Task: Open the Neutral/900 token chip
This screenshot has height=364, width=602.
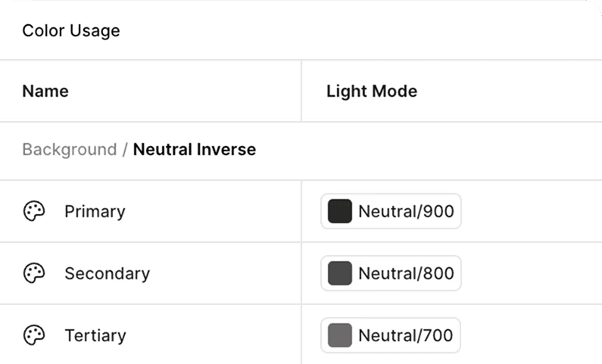Action: (x=391, y=211)
